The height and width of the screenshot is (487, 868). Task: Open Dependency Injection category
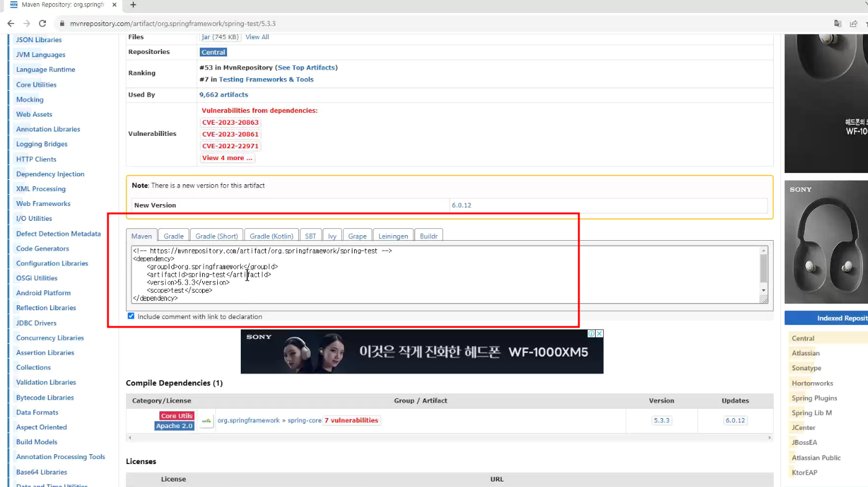pyautogui.click(x=50, y=174)
